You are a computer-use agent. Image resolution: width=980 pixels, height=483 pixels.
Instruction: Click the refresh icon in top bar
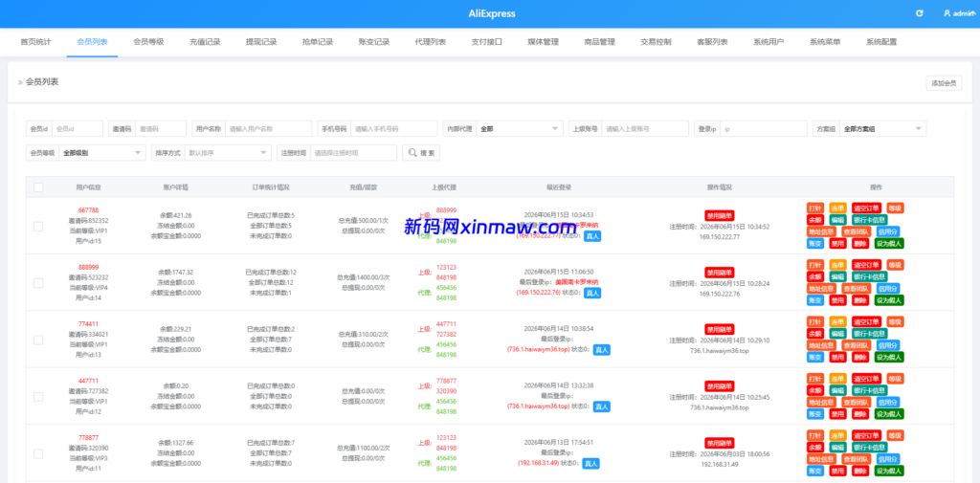coord(919,13)
